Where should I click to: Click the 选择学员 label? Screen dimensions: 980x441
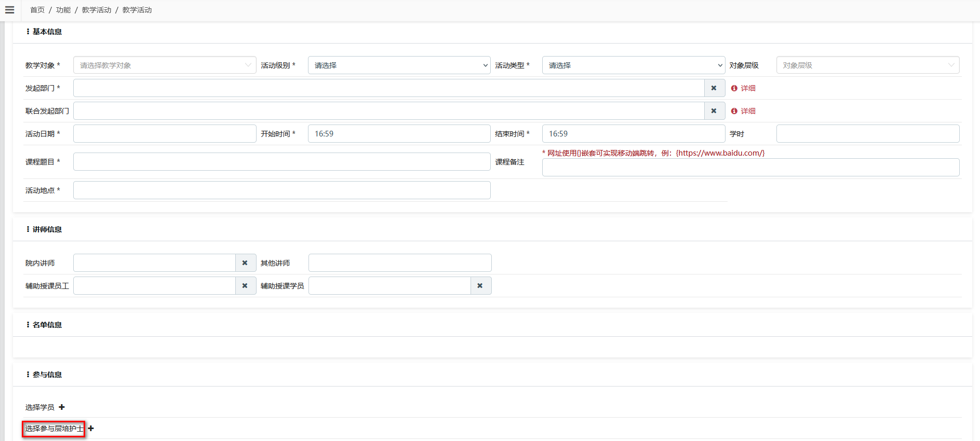(x=40, y=407)
